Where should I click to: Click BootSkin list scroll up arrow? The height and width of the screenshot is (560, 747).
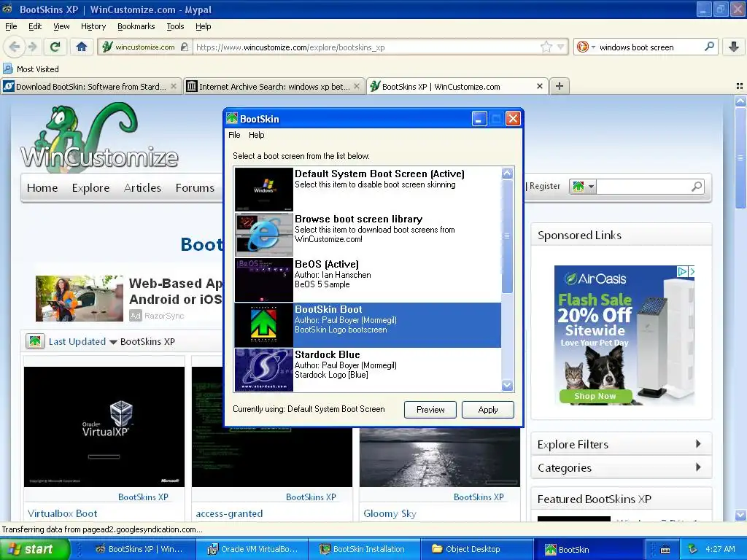507,174
